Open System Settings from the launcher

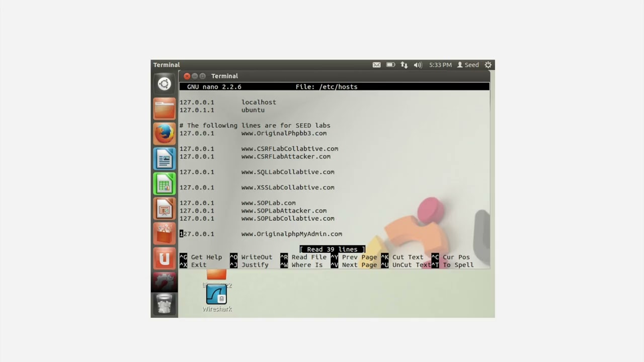tap(164, 282)
